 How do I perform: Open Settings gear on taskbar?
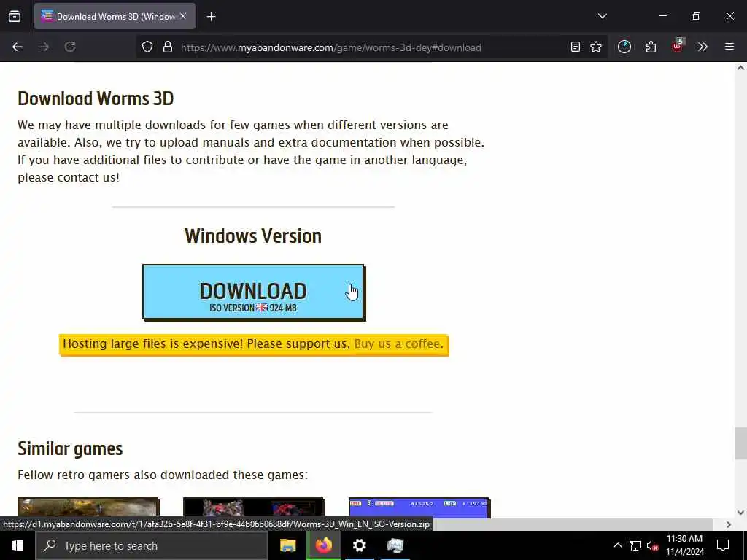pyautogui.click(x=359, y=545)
